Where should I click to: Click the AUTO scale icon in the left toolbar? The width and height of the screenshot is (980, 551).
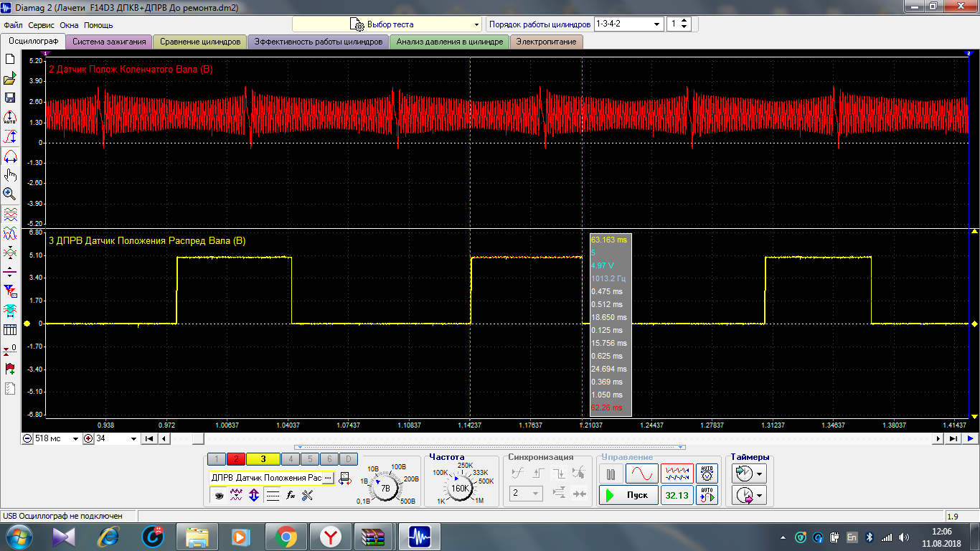10,117
